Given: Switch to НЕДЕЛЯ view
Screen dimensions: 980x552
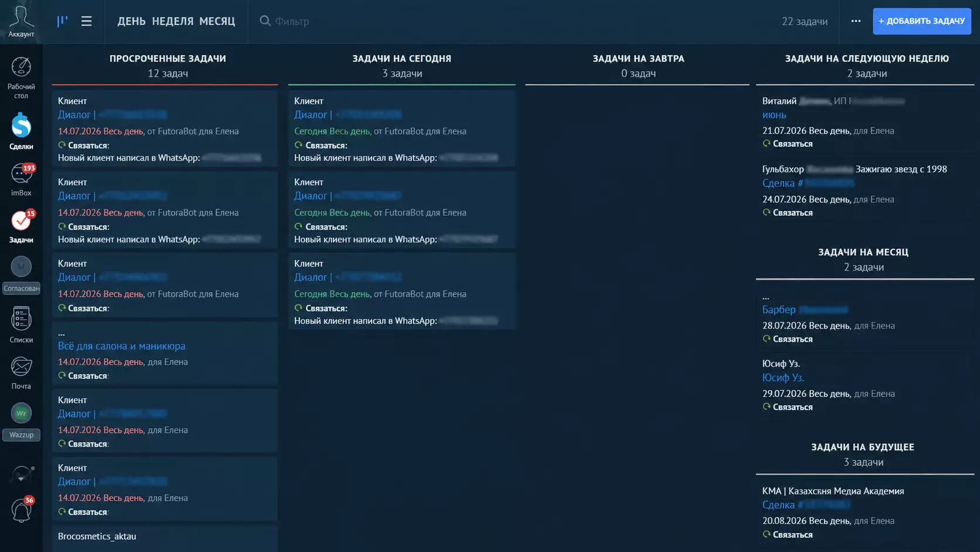Looking at the screenshot, I should click(x=172, y=21).
